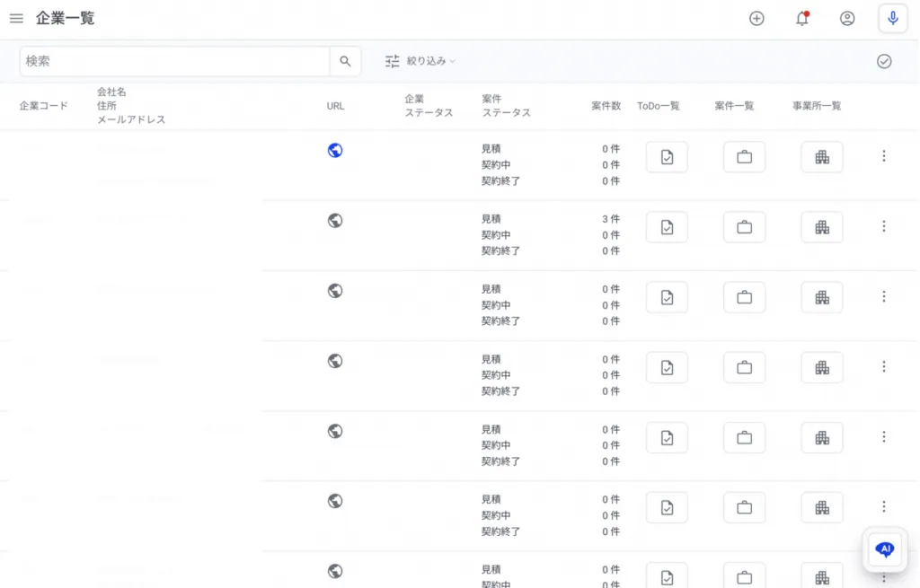Open the more options menu in first row
This screenshot has width=920, height=588.
[x=884, y=156]
